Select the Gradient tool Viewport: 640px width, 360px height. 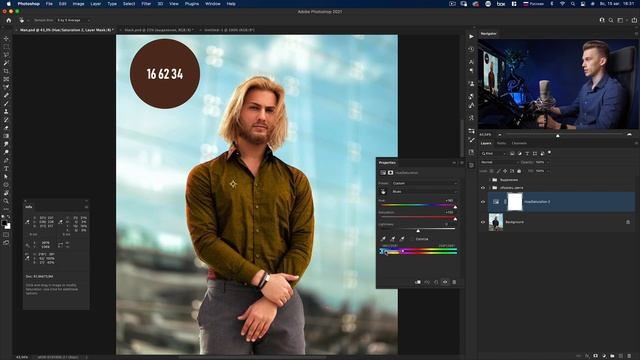point(6,136)
